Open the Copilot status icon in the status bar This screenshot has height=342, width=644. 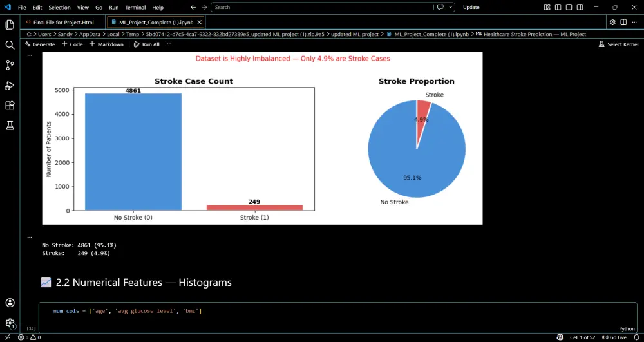click(x=560, y=337)
